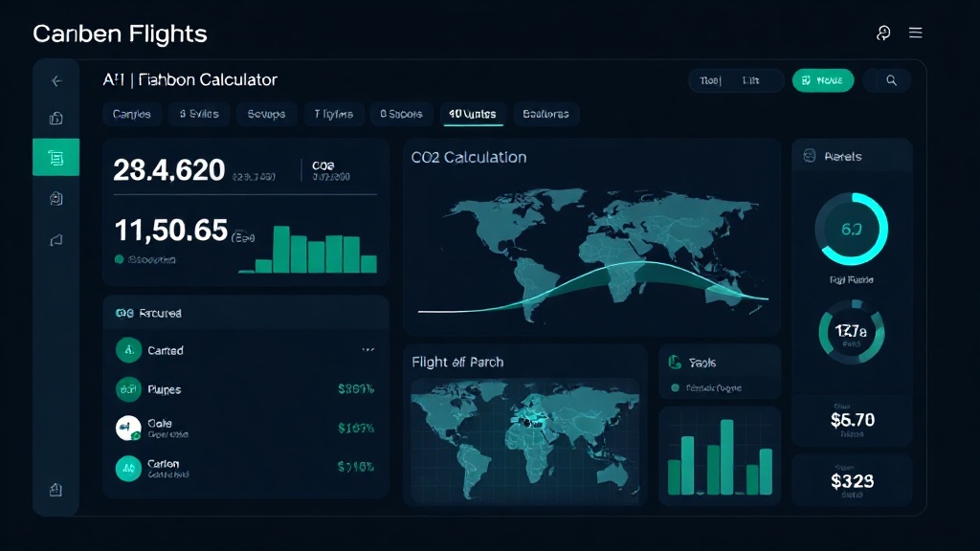The width and height of the screenshot is (980, 551).
Task: Click the cyan donut gauge showing 6.0
Action: coord(851,230)
